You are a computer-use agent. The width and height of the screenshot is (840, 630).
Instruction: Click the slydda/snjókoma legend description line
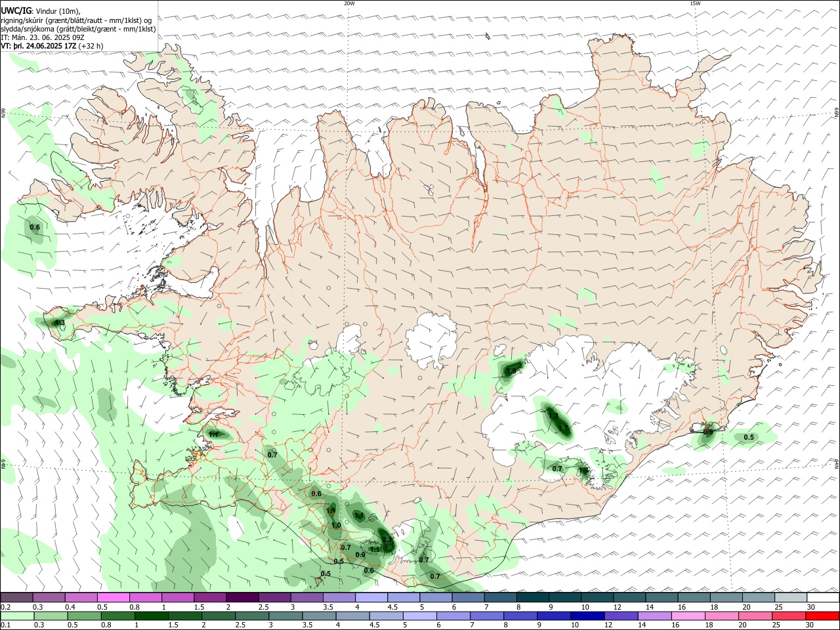point(78,29)
